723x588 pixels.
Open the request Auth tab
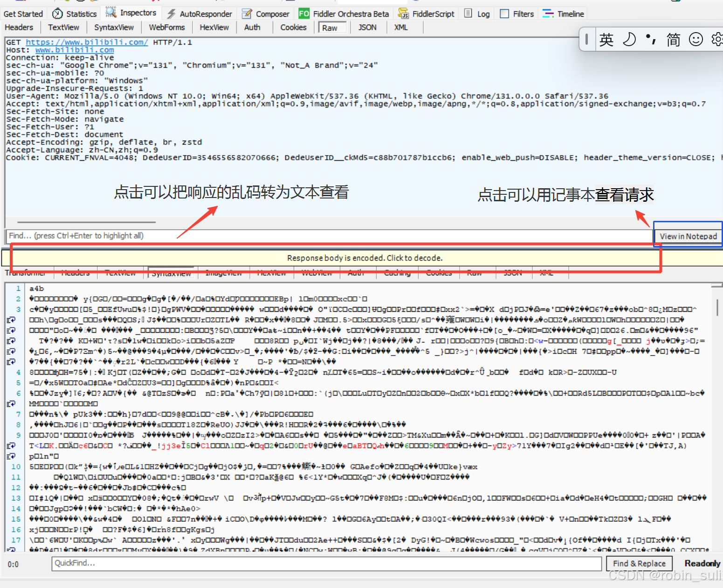tap(252, 27)
